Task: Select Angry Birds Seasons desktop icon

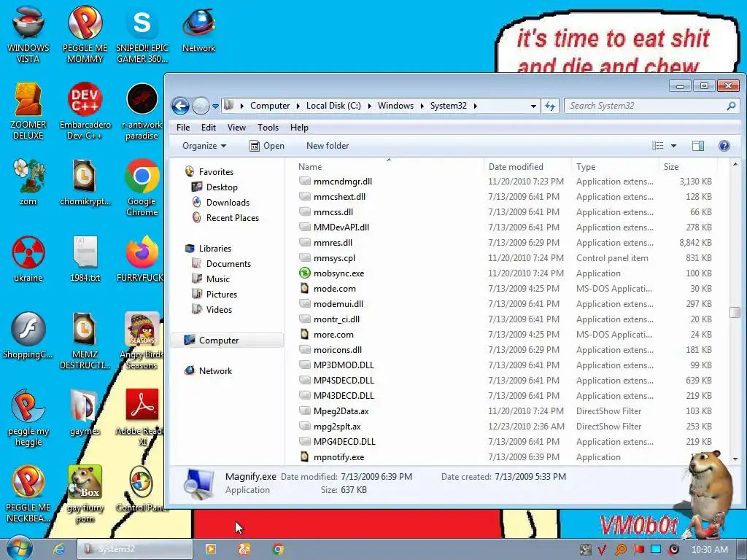Action: [142, 341]
